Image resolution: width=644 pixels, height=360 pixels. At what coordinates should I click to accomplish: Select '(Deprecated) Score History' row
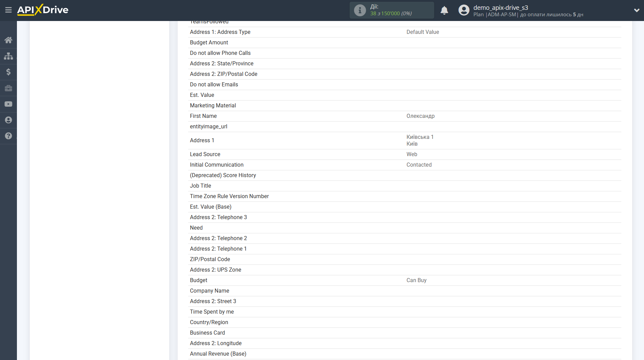click(x=405, y=175)
